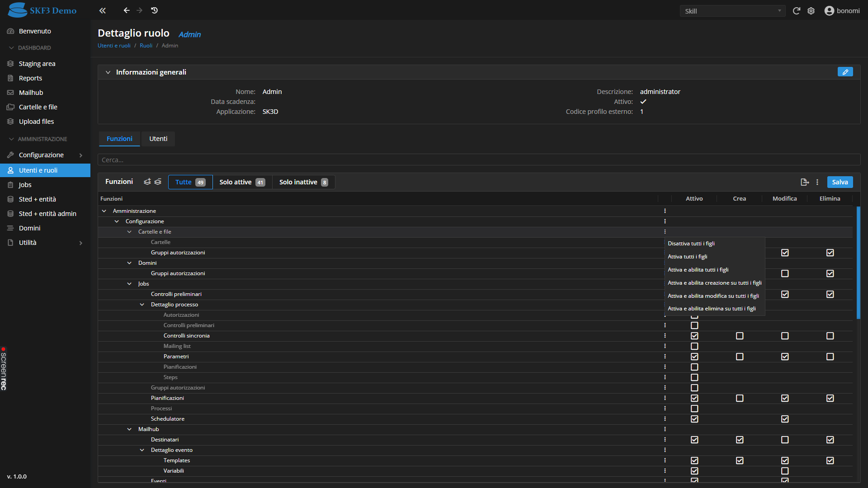The height and width of the screenshot is (488, 868).
Task: Expand Configurazione submenu in sidebar
Action: [x=81, y=155]
